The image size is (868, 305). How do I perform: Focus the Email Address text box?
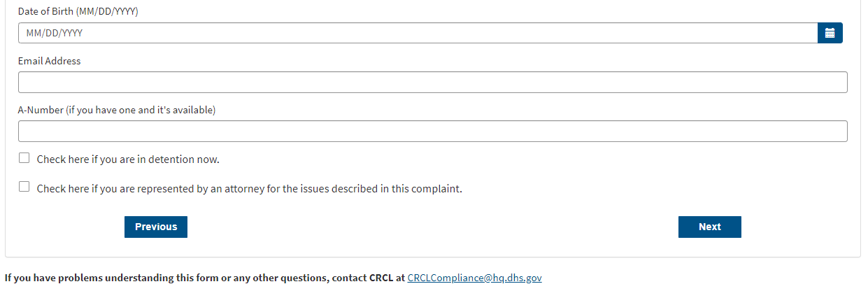click(432, 83)
